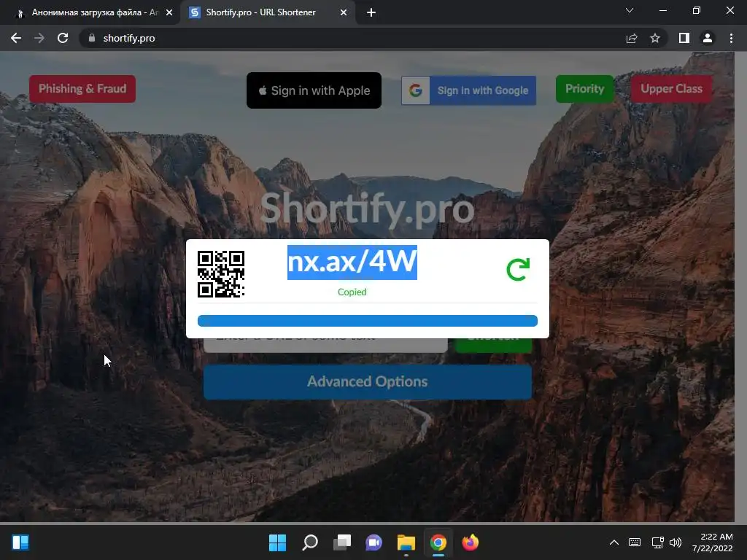Open Task View on taskbar
Image resolution: width=747 pixels, height=560 pixels.
342,542
